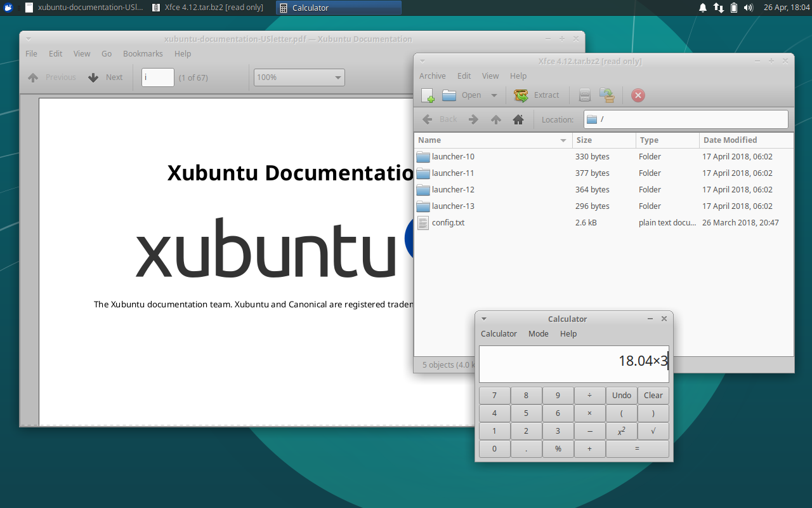Click the volume icon in top panel

pyautogui.click(x=749, y=8)
